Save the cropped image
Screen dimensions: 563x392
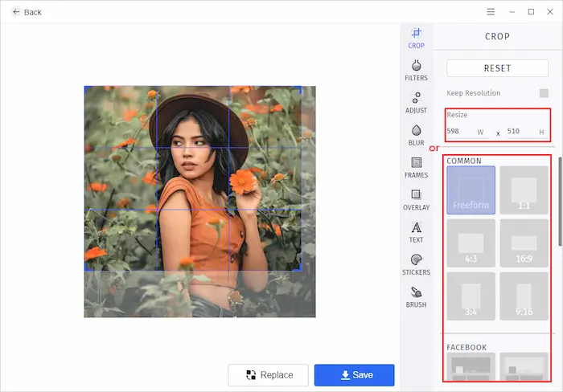tap(355, 375)
